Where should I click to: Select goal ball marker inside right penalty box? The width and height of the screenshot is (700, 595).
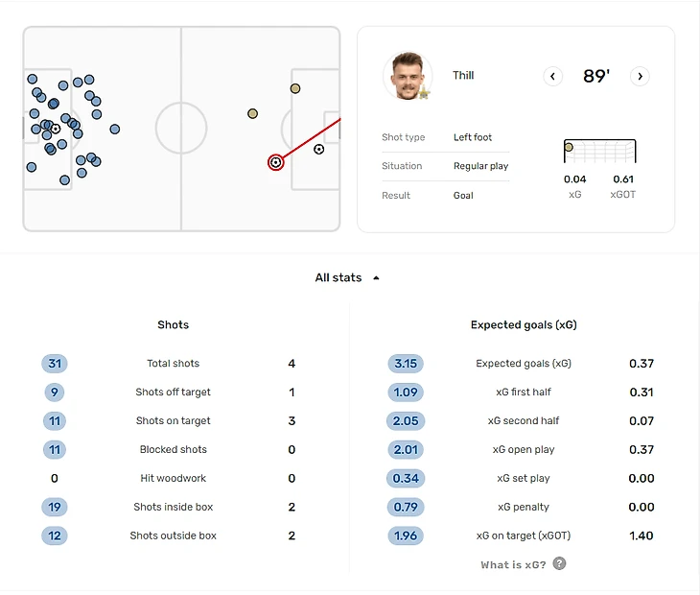click(x=318, y=149)
